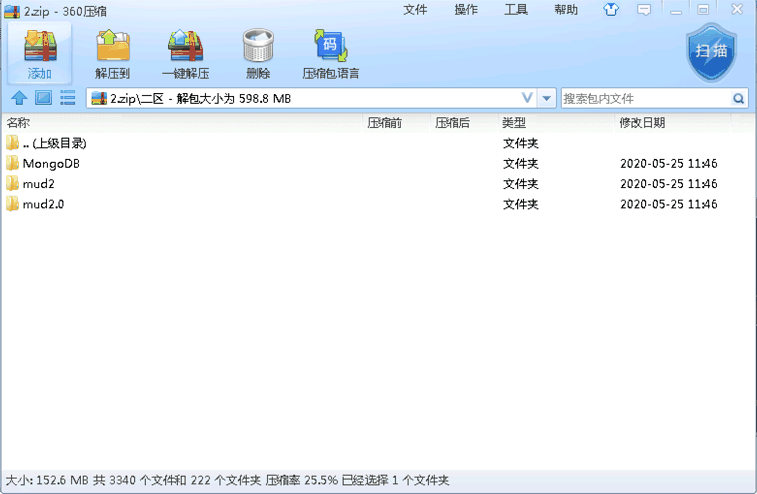Select the mud2 folder name
The height and width of the screenshot is (494, 757).
[39, 184]
